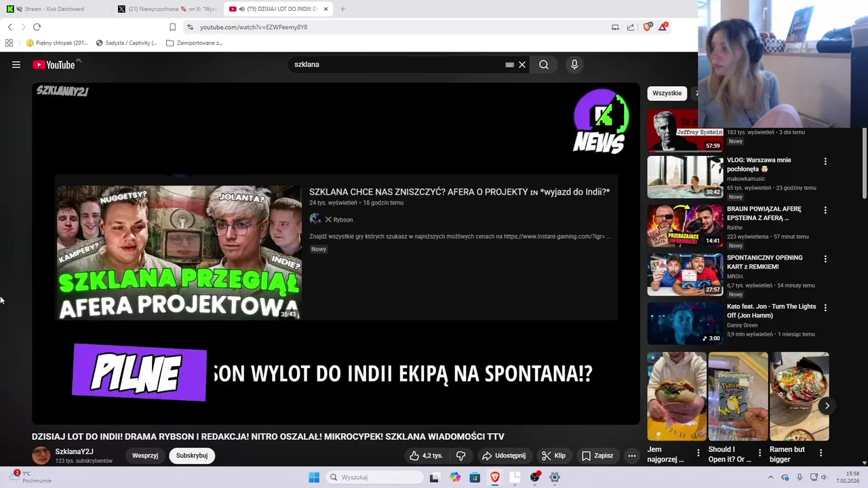Image resolution: width=868 pixels, height=488 pixels.
Task: Open Windows Start menu
Action: pyautogui.click(x=314, y=477)
